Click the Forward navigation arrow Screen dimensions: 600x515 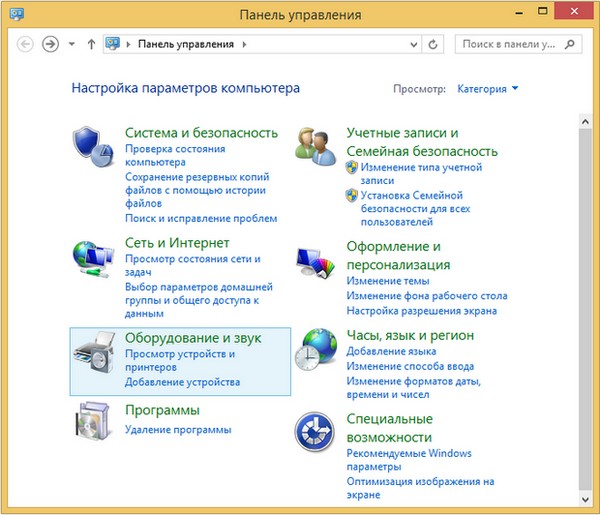[50, 44]
